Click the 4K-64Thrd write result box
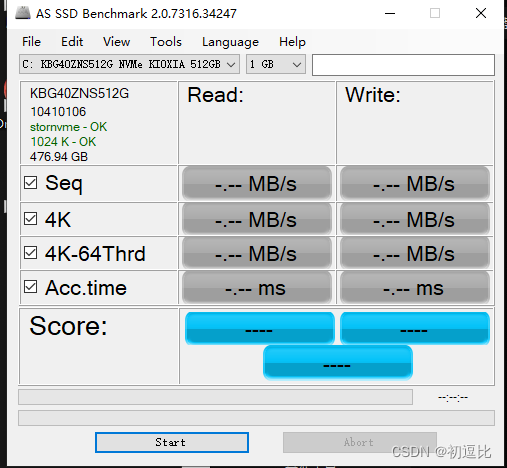This screenshot has height=468, width=507. pyautogui.click(x=414, y=253)
